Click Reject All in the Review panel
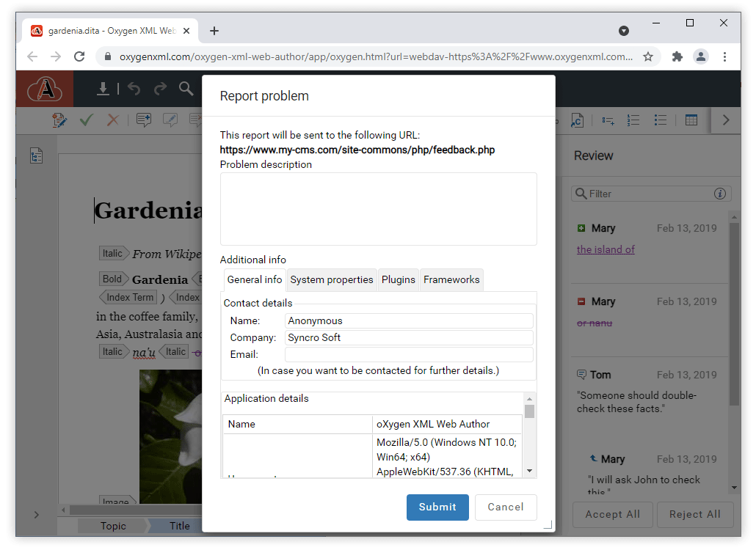The width and height of the screenshot is (756, 550). [695, 514]
